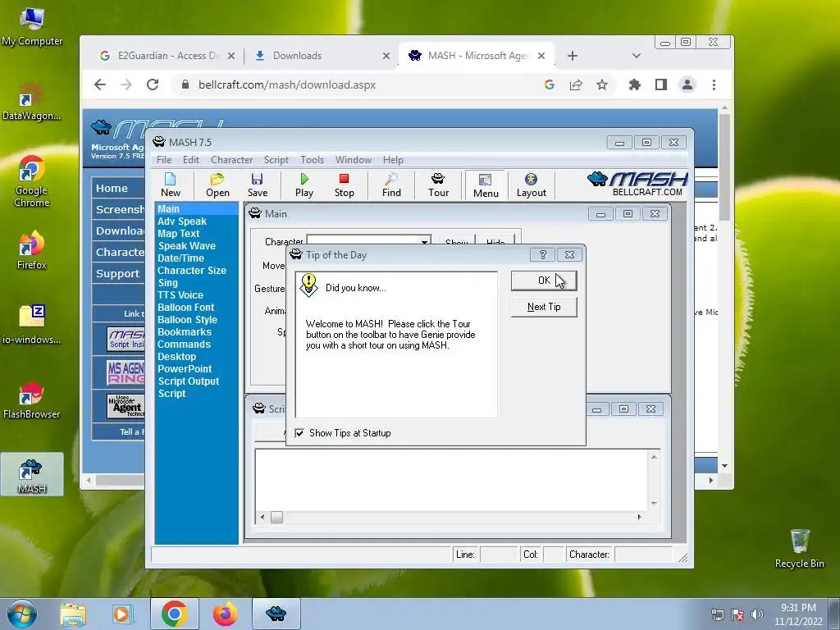The height and width of the screenshot is (630, 840).
Task: Open the Tools menu
Action: pyautogui.click(x=312, y=160)
